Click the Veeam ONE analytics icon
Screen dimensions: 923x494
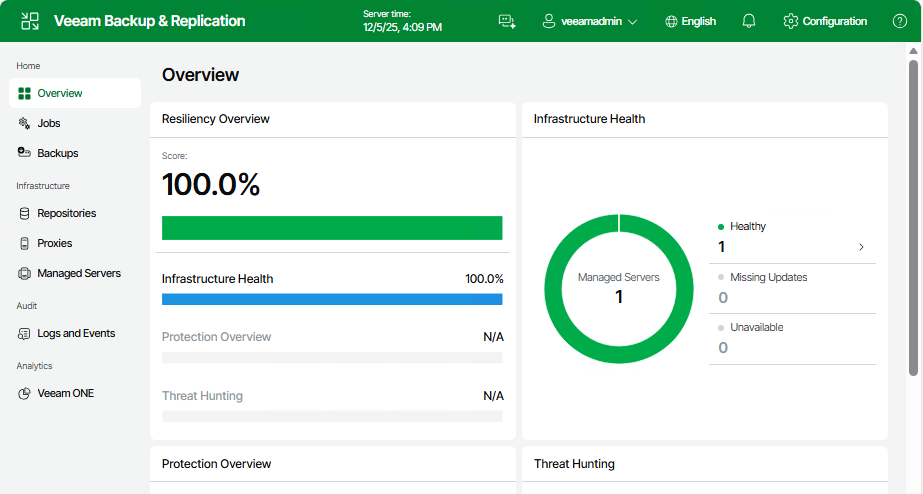25,393
